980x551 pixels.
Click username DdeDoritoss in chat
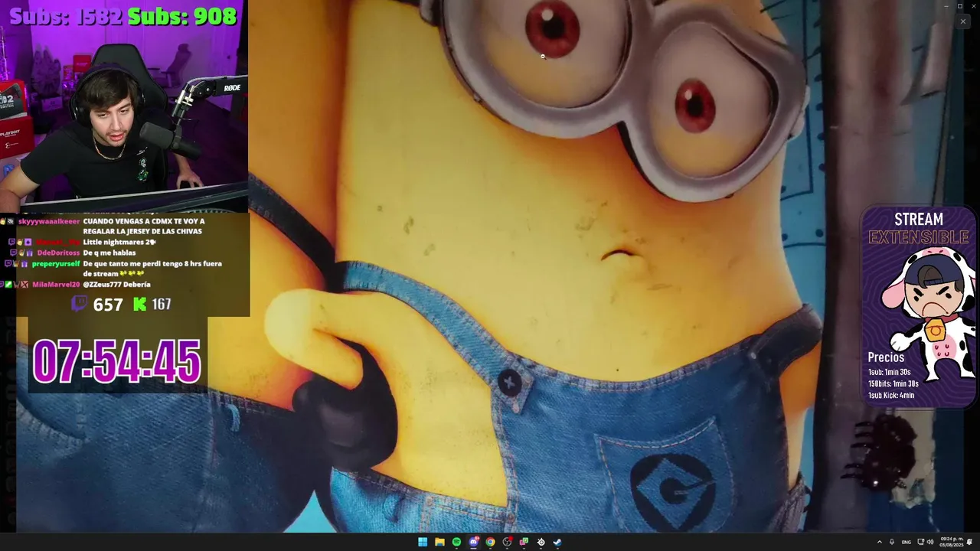coord(58,253)
